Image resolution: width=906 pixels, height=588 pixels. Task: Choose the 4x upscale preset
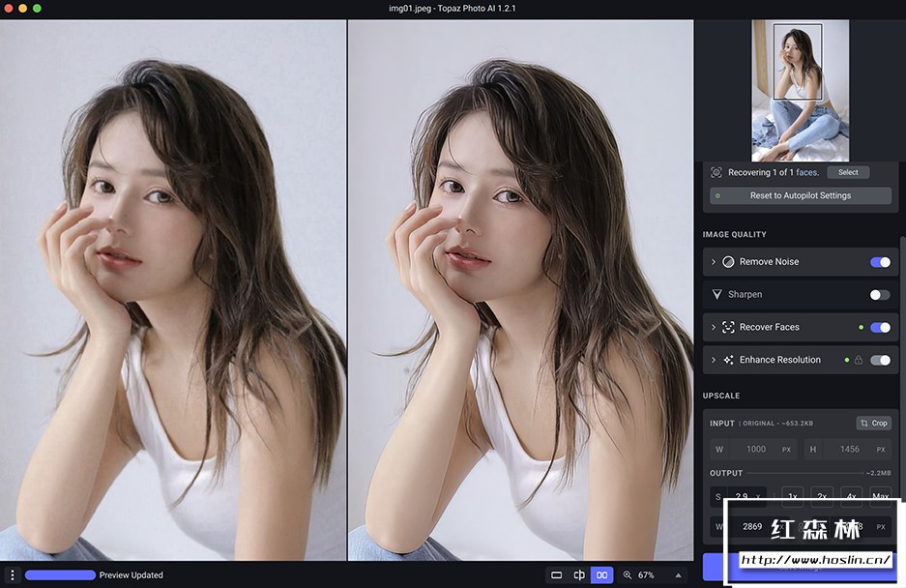[851, 495]
